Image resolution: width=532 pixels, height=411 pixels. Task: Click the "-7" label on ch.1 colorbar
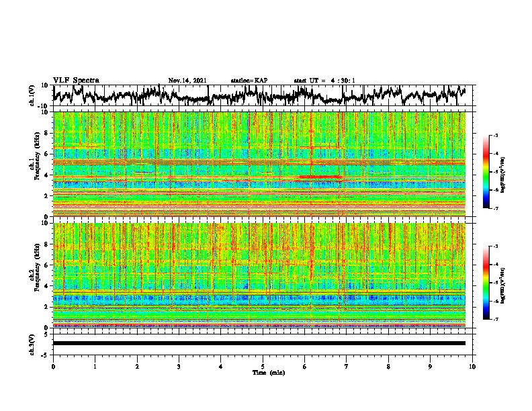(495, 208)
